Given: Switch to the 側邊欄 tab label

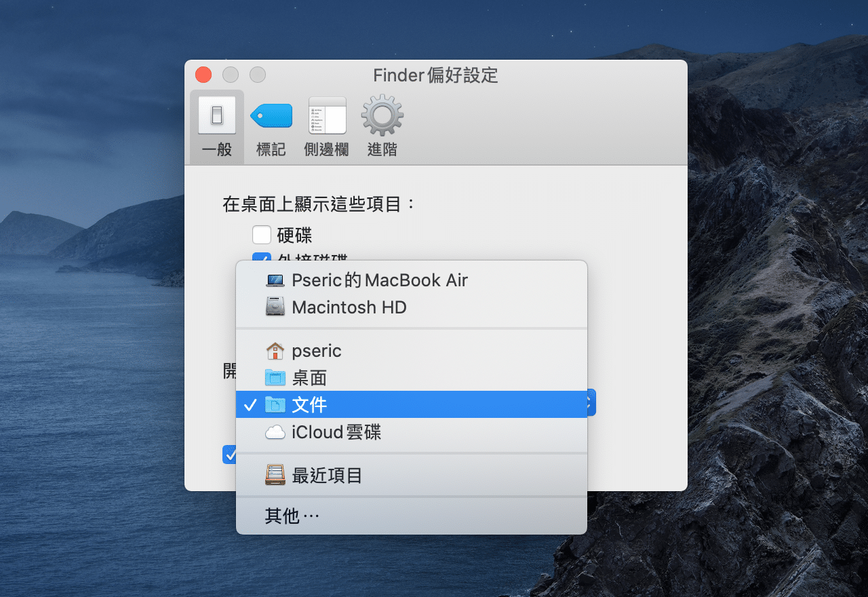Looking at the screenshot, I should (327, 150).
